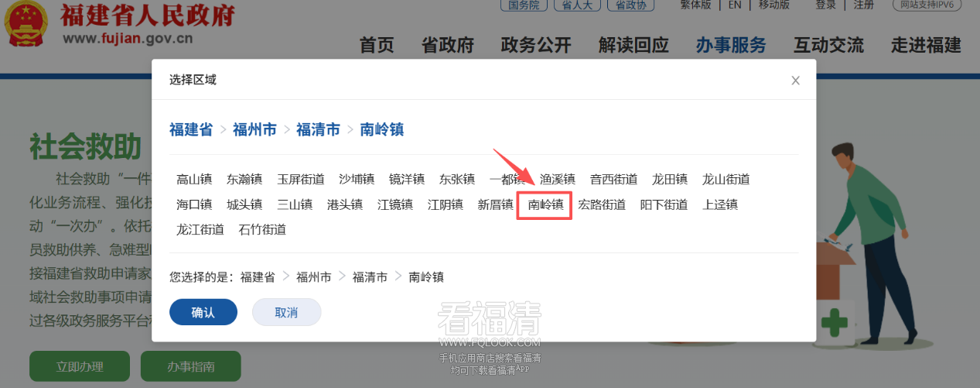Click the 网站支持IPV6 badge
The image size is (980, 388).
pos(927,5)
